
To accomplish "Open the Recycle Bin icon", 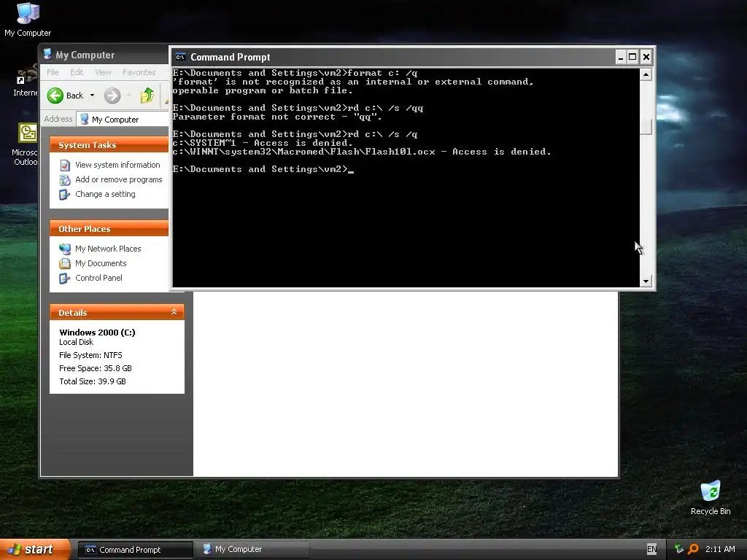I will click(711, 498).
